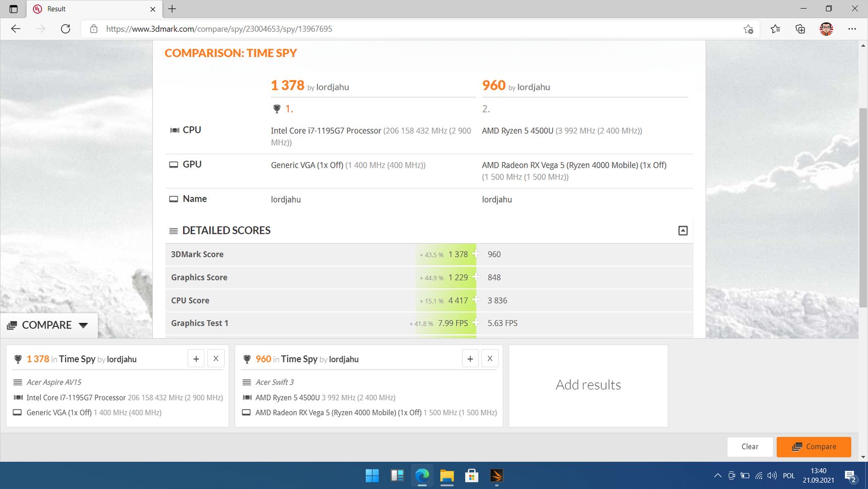Click the plus marker on Graphics Score bar

point(476,276)
